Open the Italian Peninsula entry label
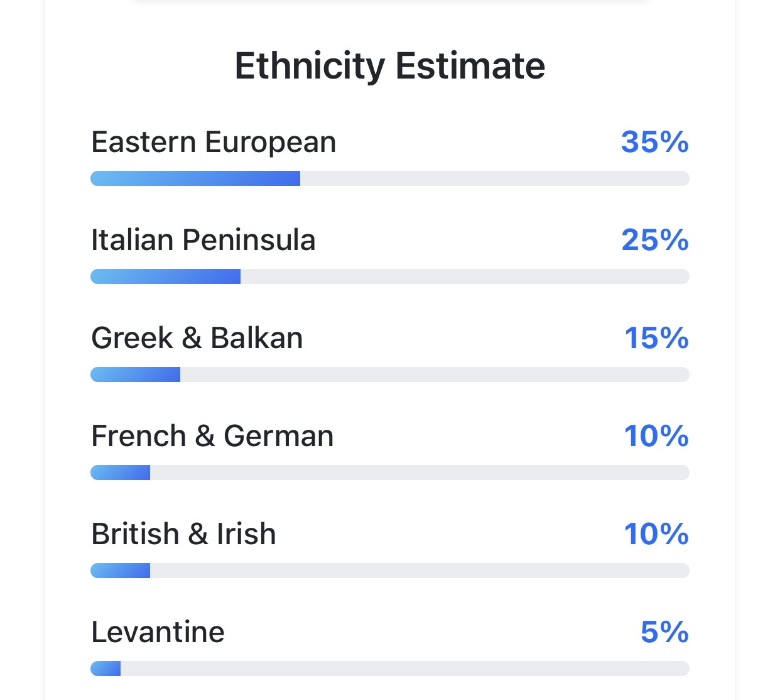This screenshot has height=700, width=775. coord(203,240)
